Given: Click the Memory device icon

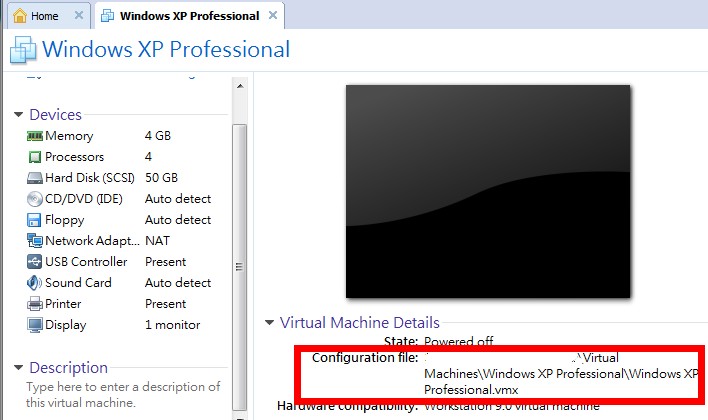Looking at the screenshot, I should coord(35,136).
